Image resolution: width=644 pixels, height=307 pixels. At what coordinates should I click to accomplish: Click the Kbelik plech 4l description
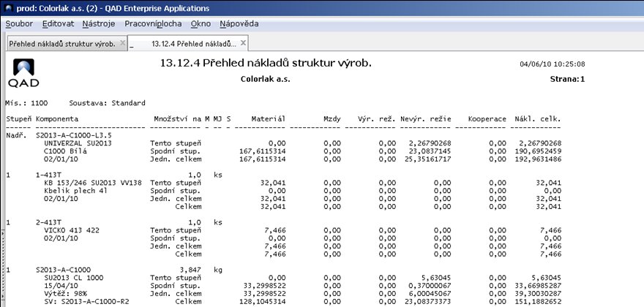point(75,191)
